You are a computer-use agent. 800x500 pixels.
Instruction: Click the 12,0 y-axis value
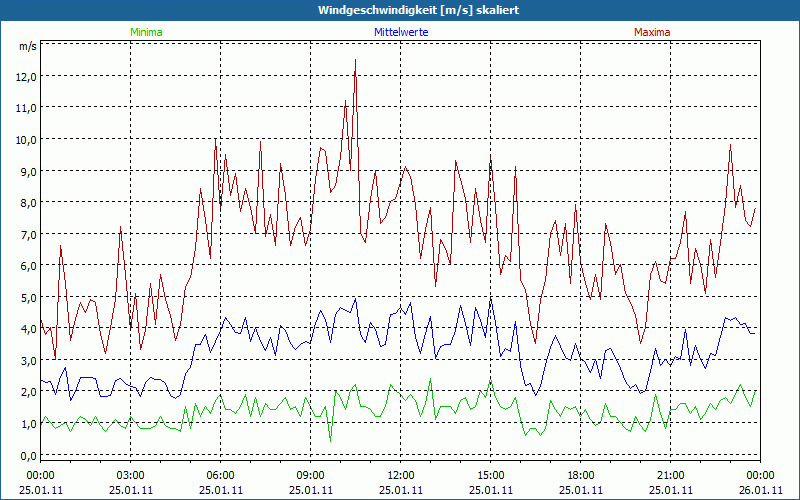27,77
